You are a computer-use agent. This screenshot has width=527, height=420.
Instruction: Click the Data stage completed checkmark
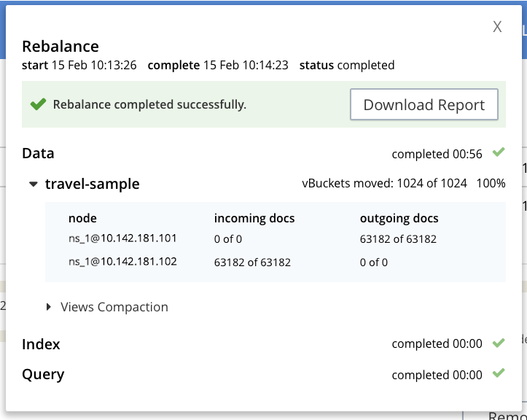499,153
